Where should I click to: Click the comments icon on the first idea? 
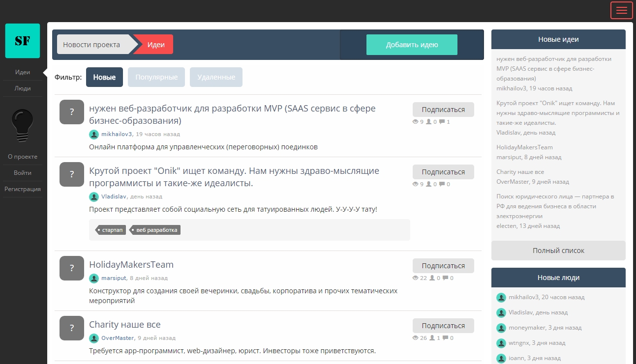442,122
